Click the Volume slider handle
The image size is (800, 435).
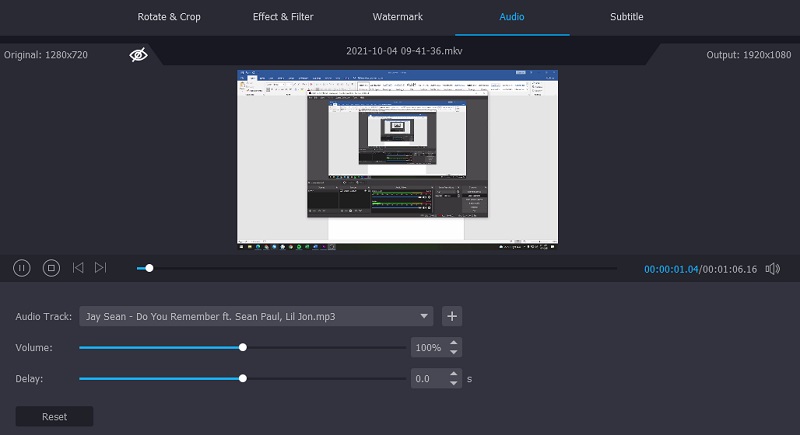pyautogui.click(x=243, y=348)
